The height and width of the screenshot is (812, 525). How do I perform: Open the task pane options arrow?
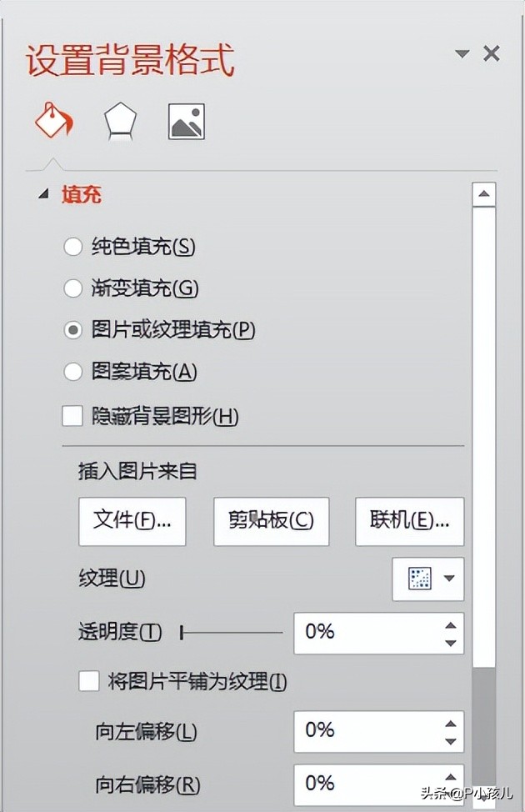pos(462,53)
